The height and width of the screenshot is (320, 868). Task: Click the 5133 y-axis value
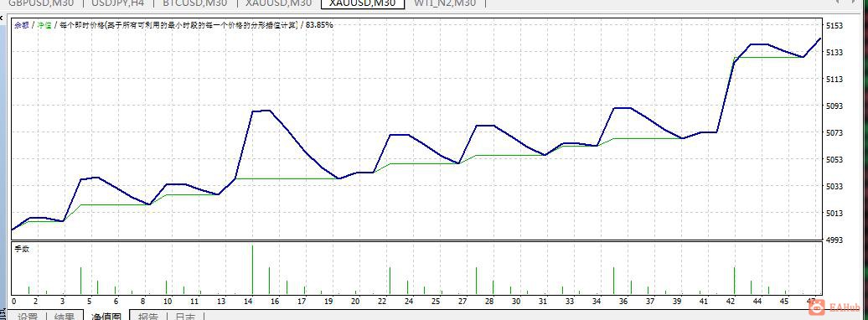pos(834,52)
